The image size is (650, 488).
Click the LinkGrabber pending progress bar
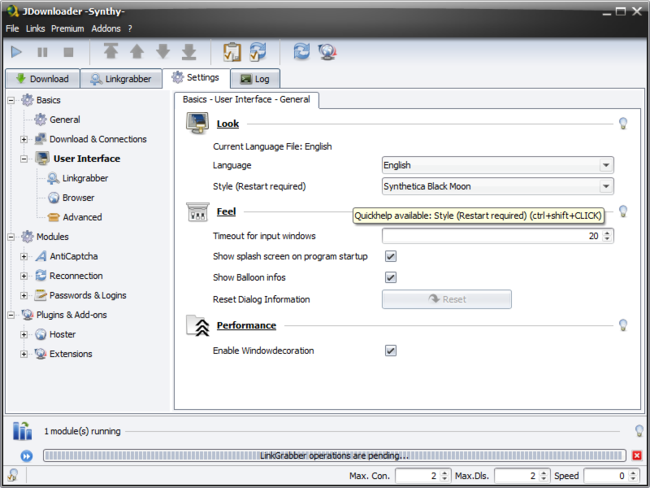tap(334, 456)
